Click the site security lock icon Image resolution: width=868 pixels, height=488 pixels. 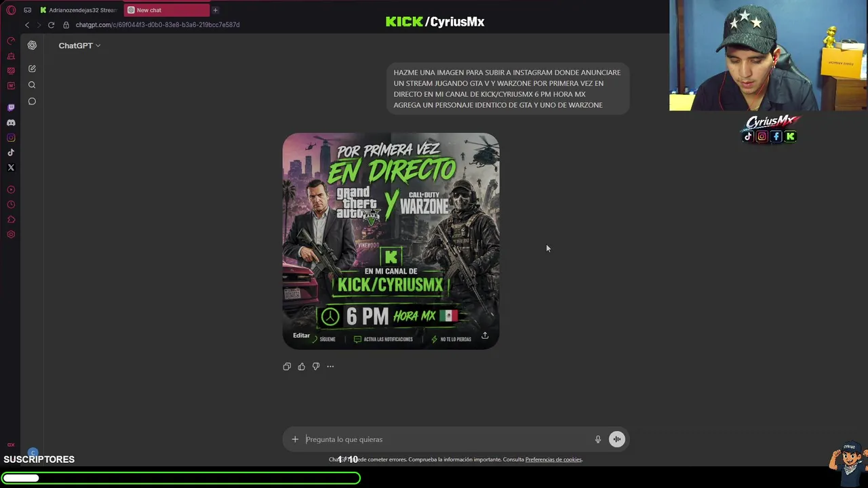point(66,25)
